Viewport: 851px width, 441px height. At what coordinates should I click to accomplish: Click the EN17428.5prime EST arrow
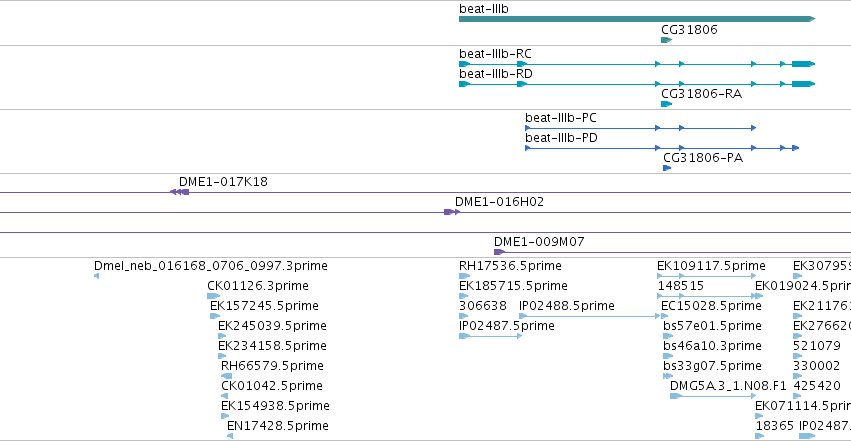tap(230, 436)
